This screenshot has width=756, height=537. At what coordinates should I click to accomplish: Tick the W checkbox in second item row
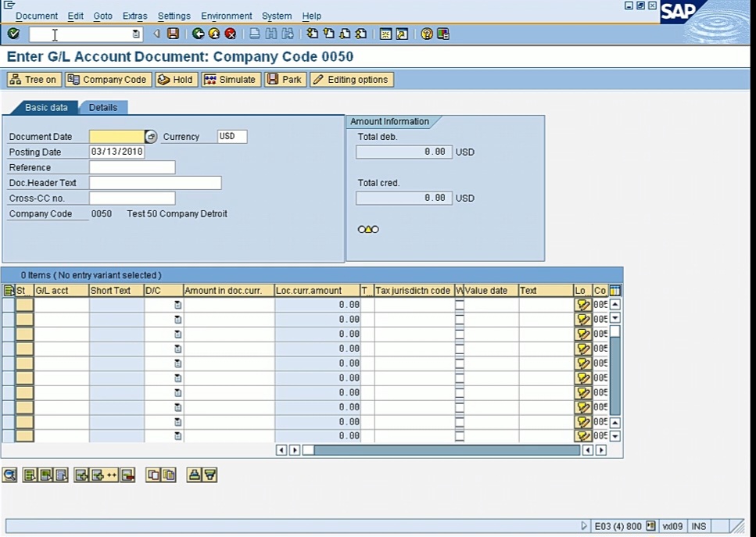click(x=460, y=319)
